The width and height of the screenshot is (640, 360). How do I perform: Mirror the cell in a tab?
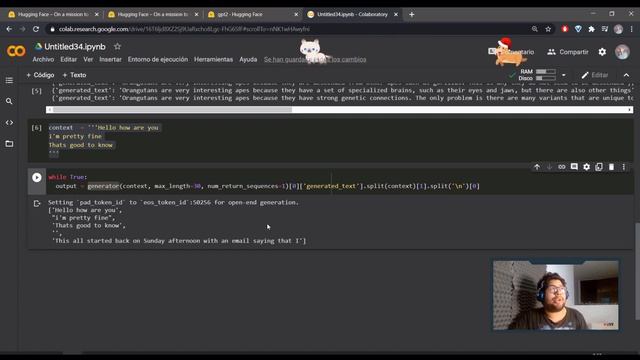tap(599, 167)
